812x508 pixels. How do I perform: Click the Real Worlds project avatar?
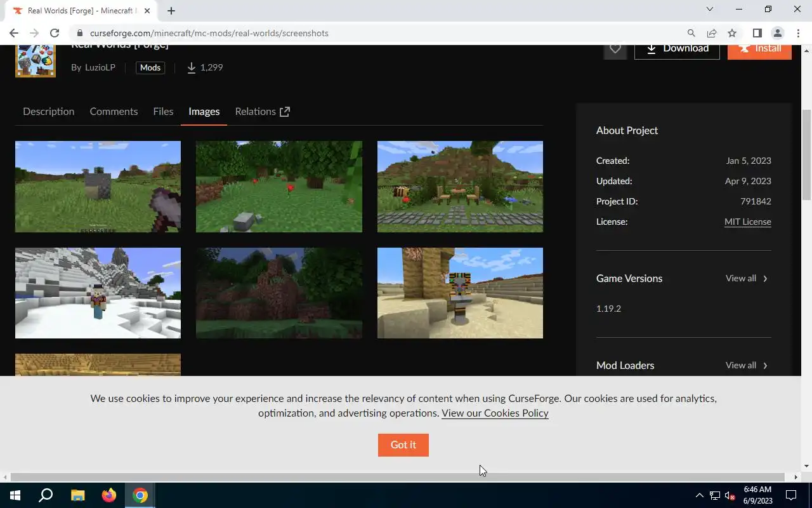36,61
